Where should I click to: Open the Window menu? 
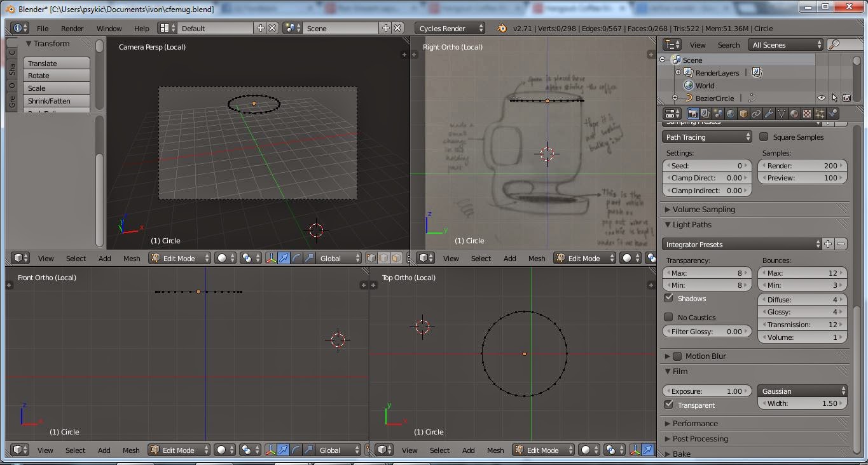(x=109, y=29)
